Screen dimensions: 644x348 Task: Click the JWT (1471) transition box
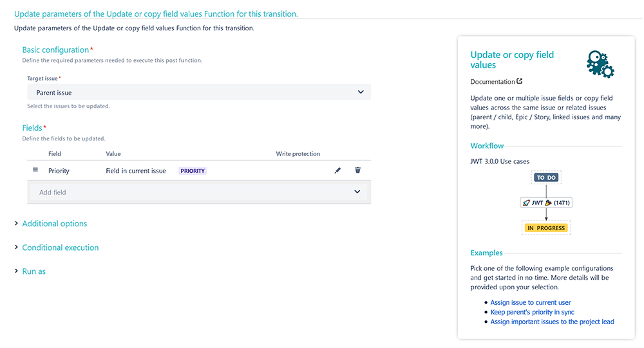546,202
